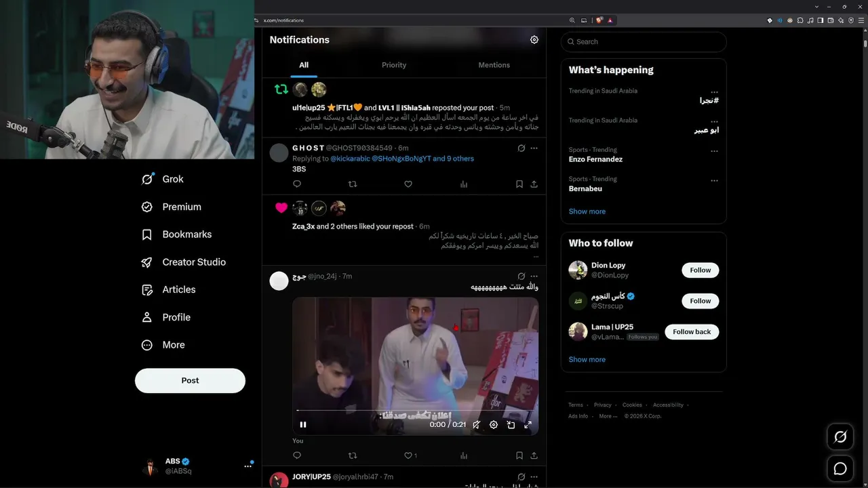
Task: Bookmark the @jno_24j video post
Action: coord(519,455)
